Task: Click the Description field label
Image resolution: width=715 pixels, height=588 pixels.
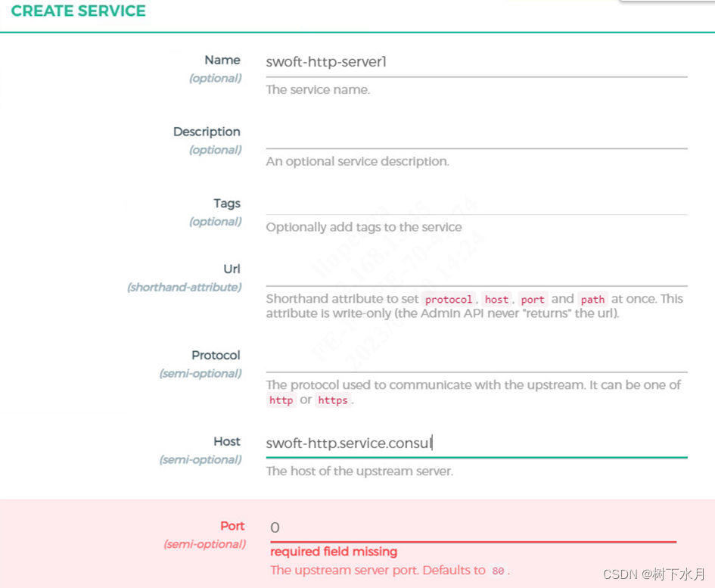Action: (x=207, y=132)
